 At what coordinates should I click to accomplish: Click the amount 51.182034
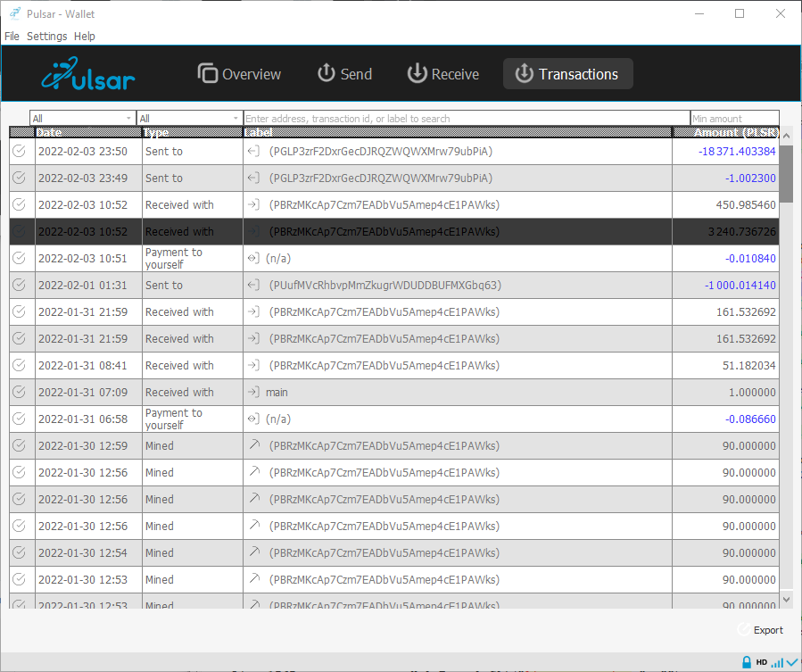tap(748, 365)
